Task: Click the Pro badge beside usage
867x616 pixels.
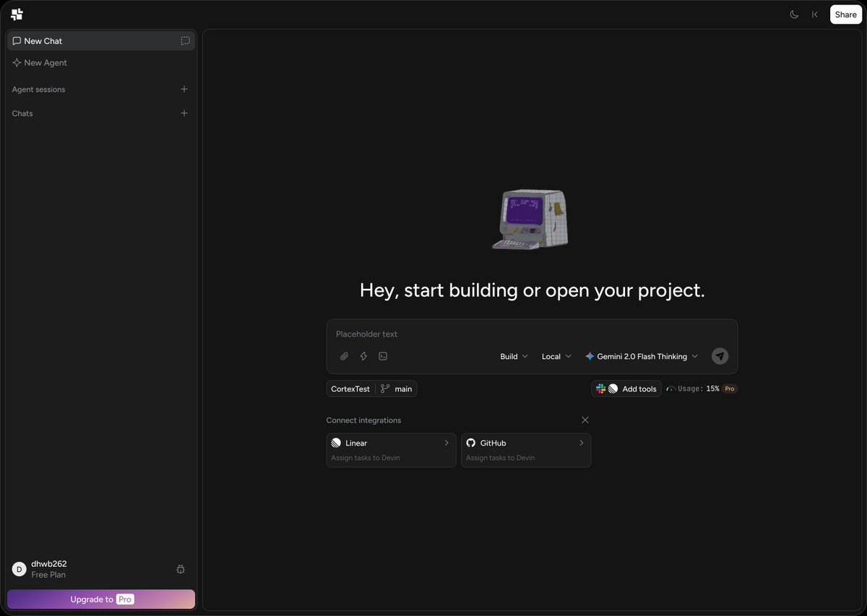Action: 730,389
